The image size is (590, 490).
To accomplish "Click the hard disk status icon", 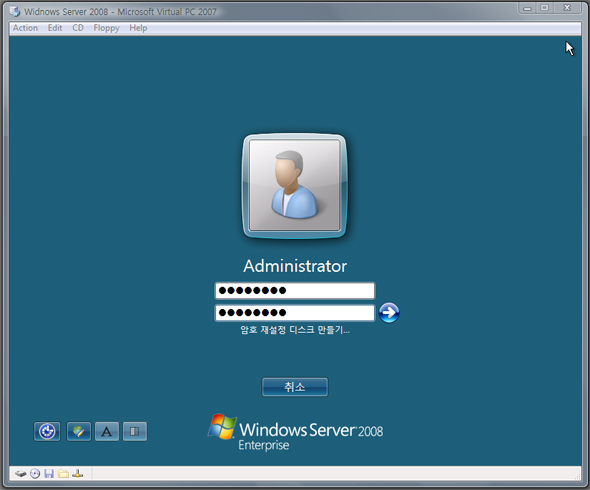I will [x=21, y=474].
